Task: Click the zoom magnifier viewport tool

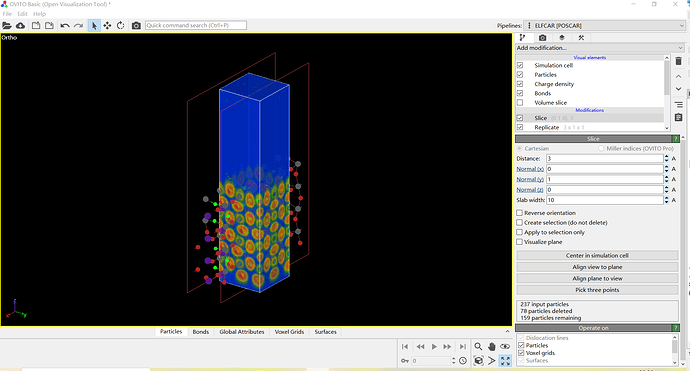Action: pyautogui.click(x=478, y=347)
